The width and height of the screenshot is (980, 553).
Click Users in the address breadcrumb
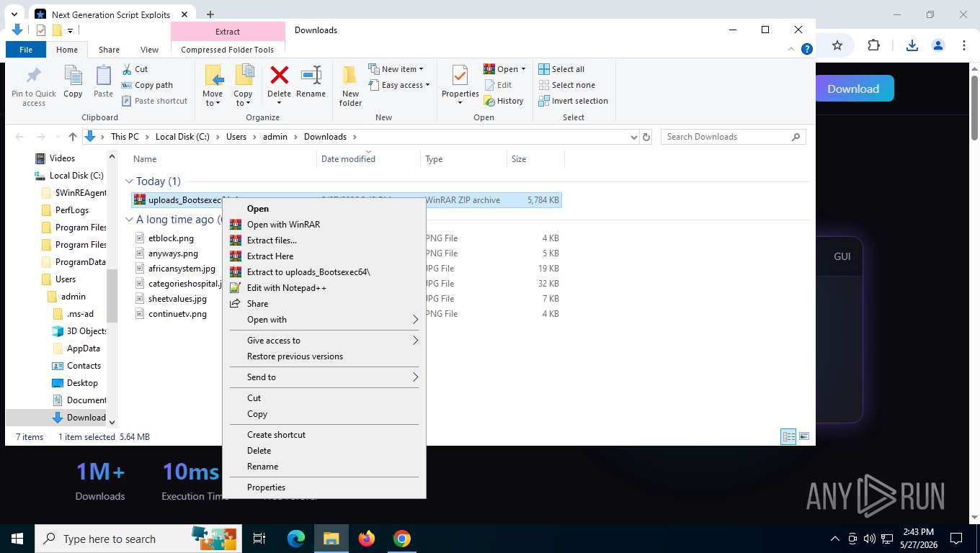pos(236,137)
